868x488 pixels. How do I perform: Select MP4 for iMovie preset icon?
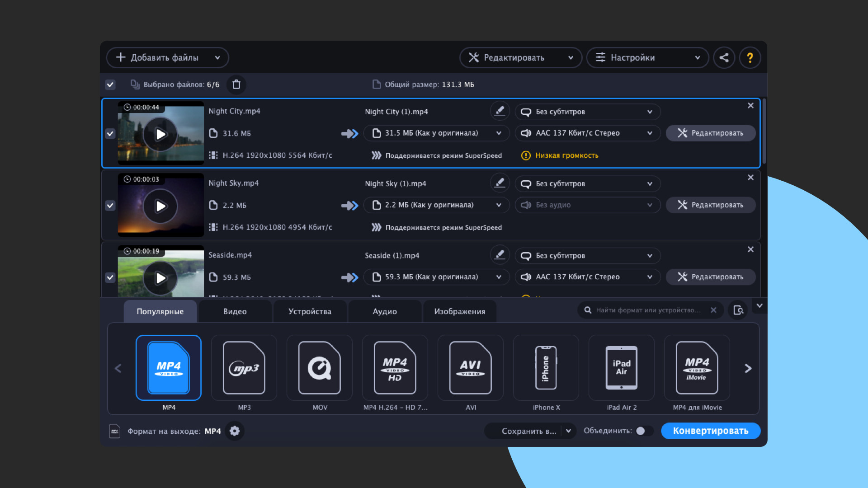point(696,368)
